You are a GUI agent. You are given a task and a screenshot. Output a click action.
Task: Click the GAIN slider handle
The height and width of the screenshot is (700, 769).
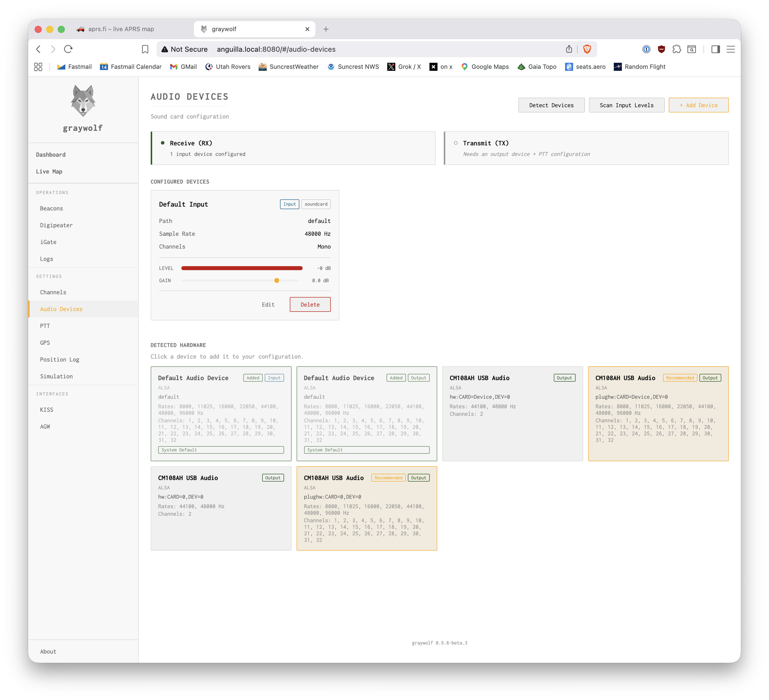277,281
